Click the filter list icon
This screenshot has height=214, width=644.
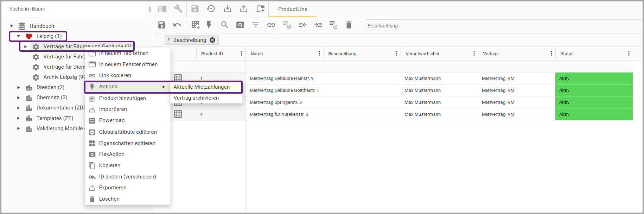click(256, 25)
